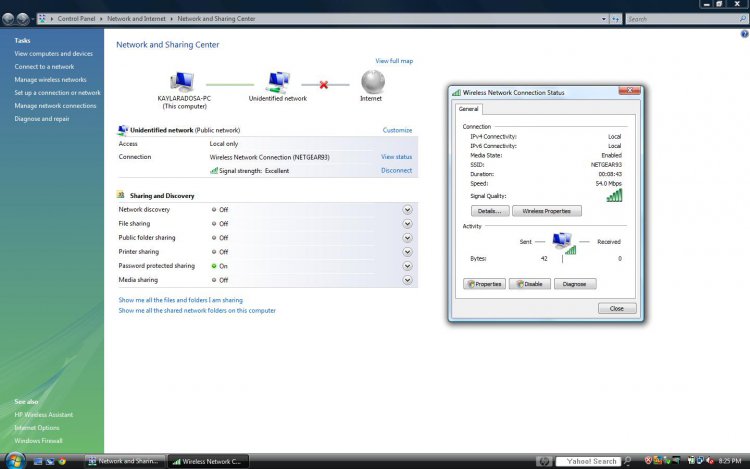Click the volume tray icon
This screenshot has width=750, height=469.
click(710, 461)
